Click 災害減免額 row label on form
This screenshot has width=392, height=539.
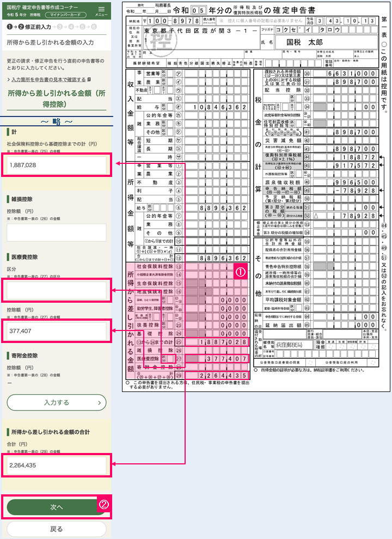283,140
